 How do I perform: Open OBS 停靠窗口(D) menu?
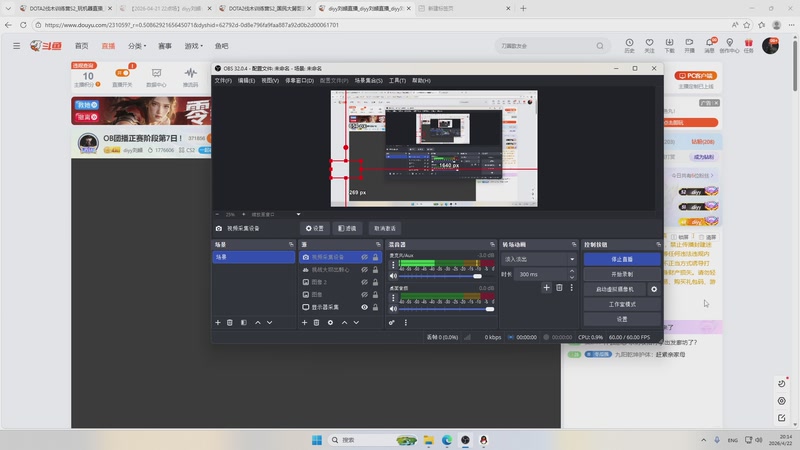299,81
